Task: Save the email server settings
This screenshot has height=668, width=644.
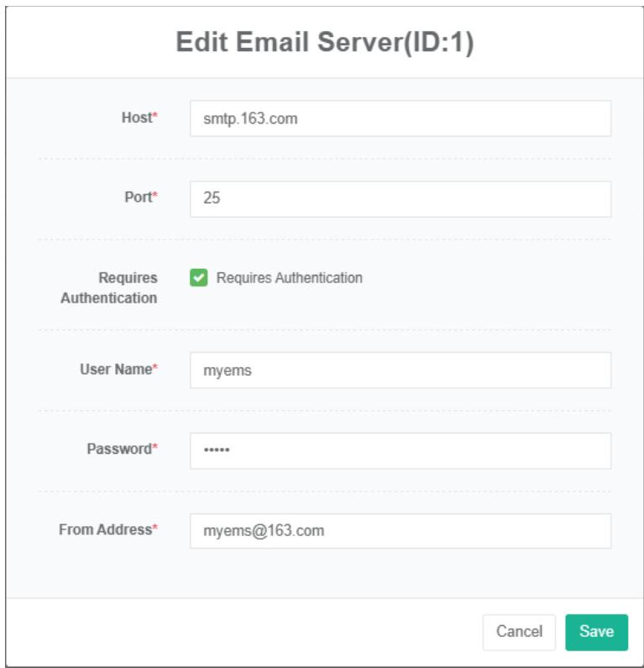Action: [x=595, y=632]
